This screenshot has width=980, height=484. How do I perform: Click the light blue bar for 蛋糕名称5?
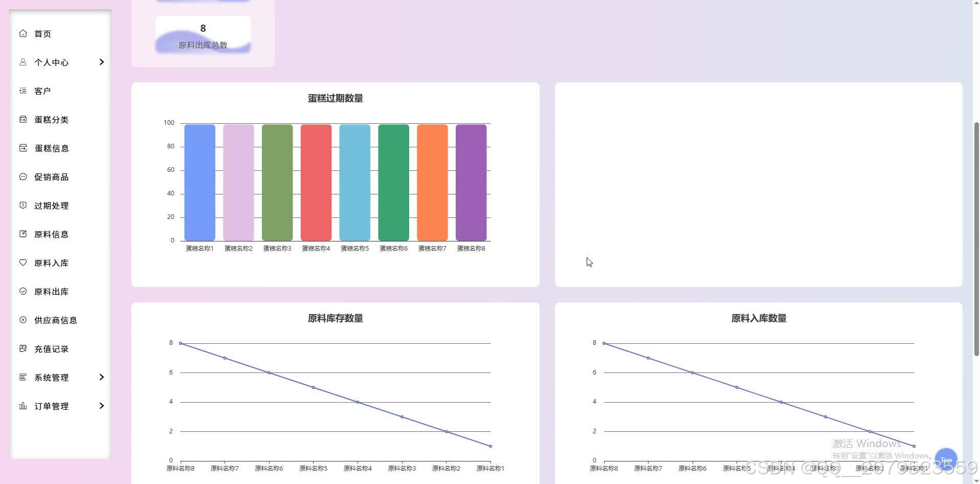pyautogui.click(x=355, y=183)
